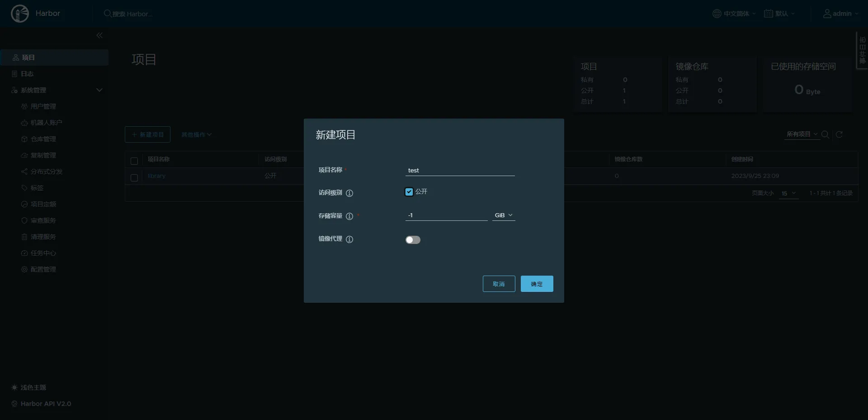This screenshot has width=868, height=420.
Task: Click the 仓库管理 registry icon
Action: (x=24, y=139)
